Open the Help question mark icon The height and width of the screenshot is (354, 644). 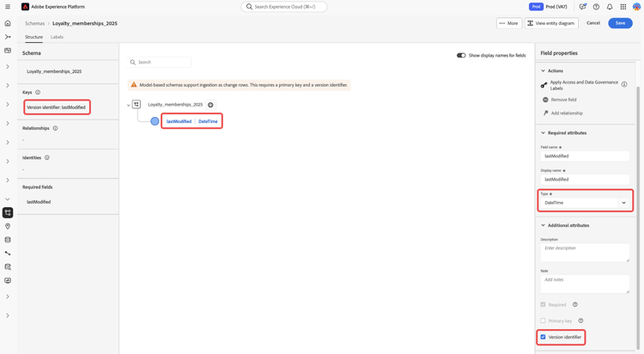coord(596,7)
